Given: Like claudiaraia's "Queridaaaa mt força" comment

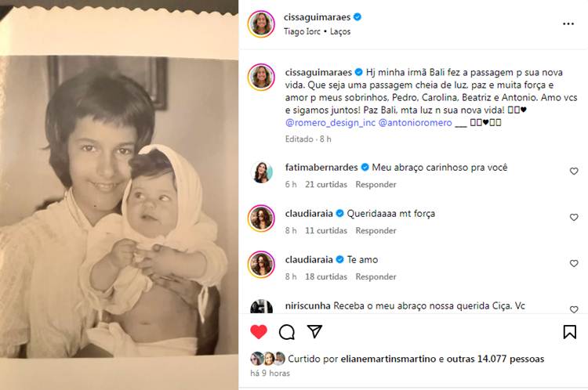Looking at the screenshot, I should (x=574, y=218).
